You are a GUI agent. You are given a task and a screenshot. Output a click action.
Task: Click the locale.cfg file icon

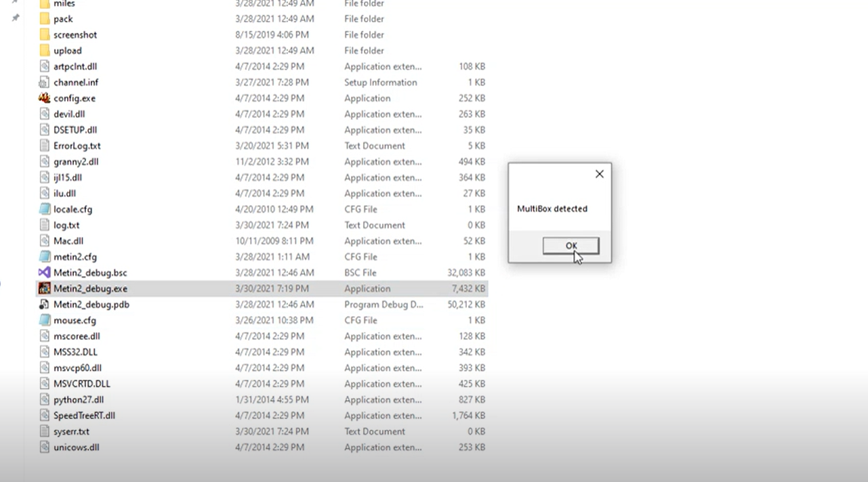45,209
